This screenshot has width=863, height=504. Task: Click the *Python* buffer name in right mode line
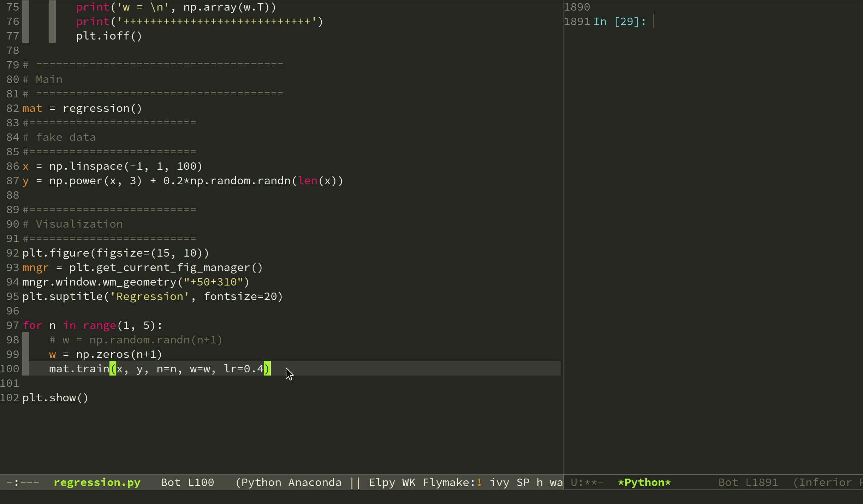coord(644,482)
